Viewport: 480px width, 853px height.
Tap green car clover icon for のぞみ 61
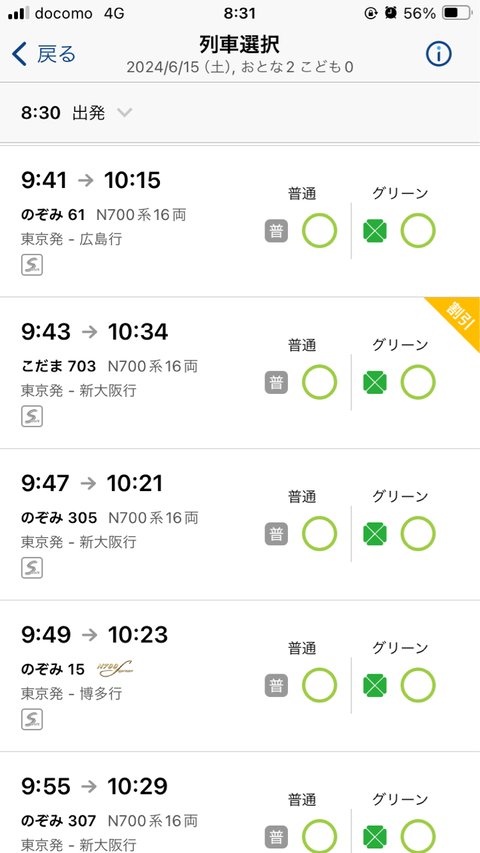375,231
